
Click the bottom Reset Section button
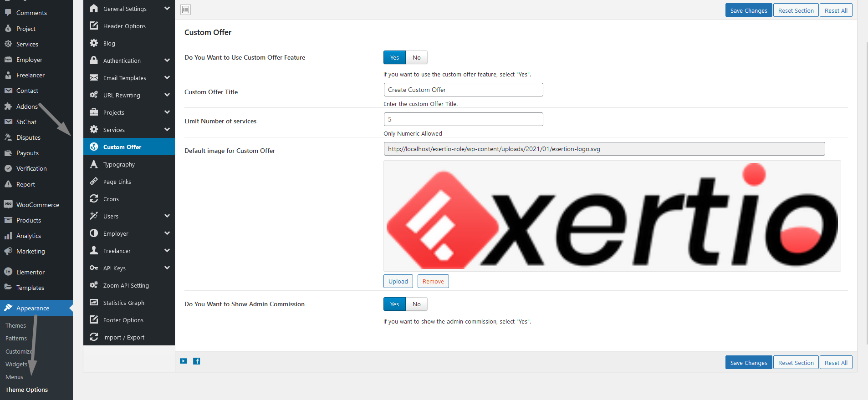click(796, 363)
